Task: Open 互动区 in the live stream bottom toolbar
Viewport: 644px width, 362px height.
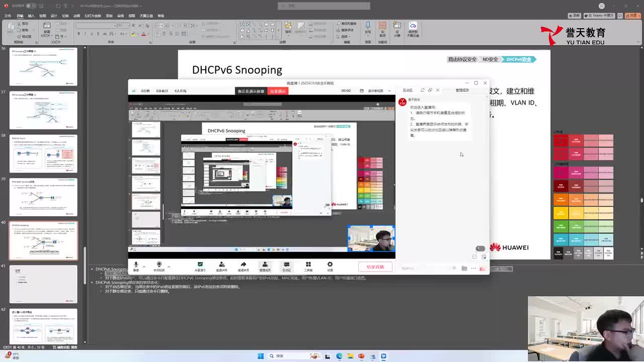Action: click(286, 266)
